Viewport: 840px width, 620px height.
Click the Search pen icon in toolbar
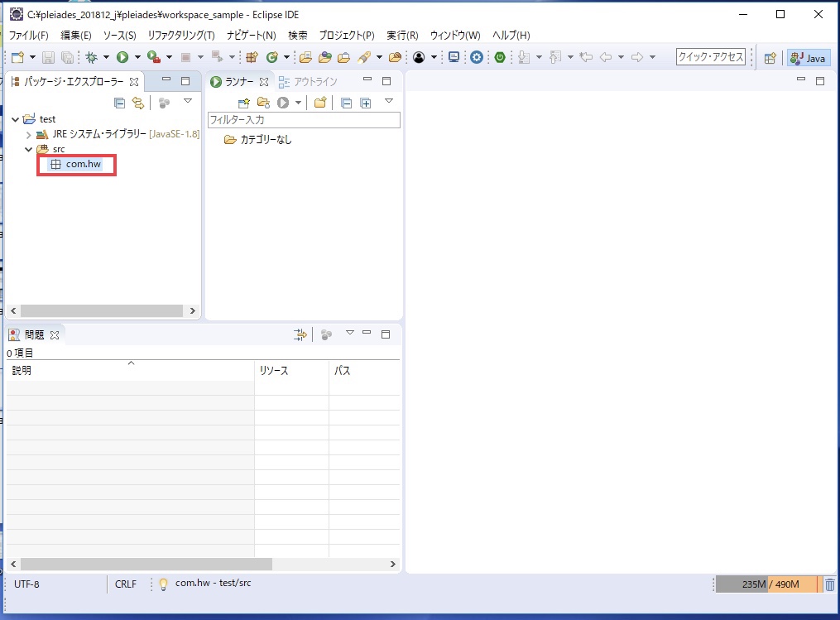click(365, 57)
